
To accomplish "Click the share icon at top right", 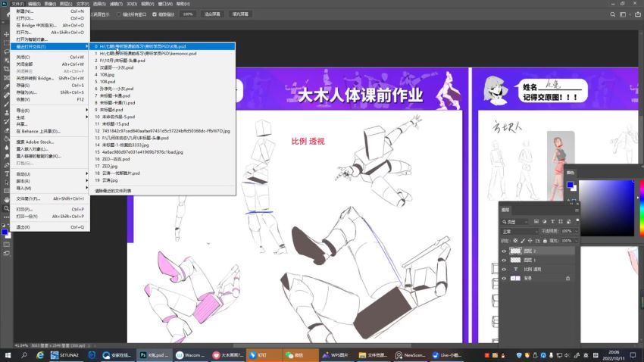I will (x=637, y=14).
